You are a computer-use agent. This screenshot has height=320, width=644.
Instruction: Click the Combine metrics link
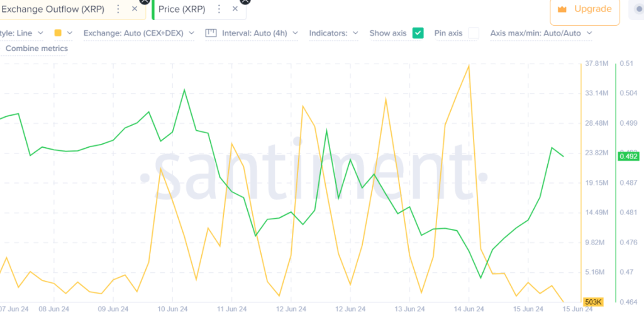click(x=36, y=48)
